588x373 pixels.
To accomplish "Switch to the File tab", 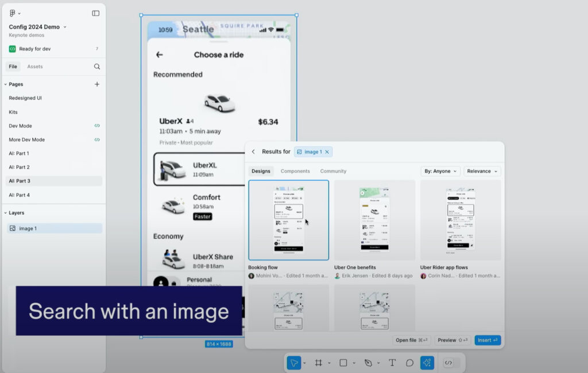I will (13, 67).
